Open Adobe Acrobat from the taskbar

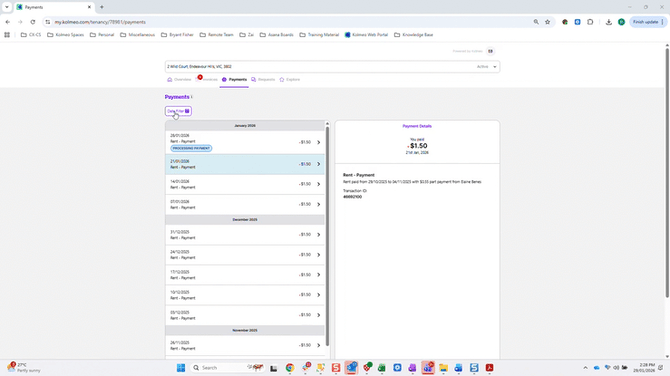pos(489,367)
